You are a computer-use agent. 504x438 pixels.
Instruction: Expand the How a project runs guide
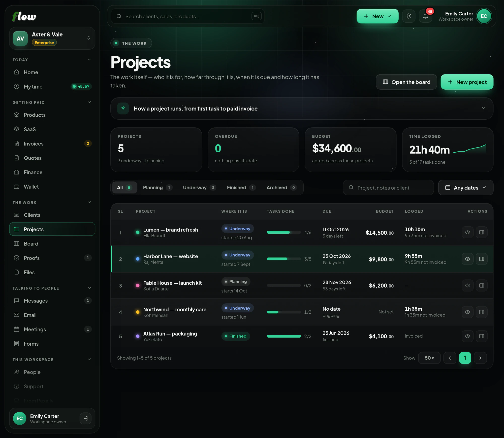tap(302, 108)
